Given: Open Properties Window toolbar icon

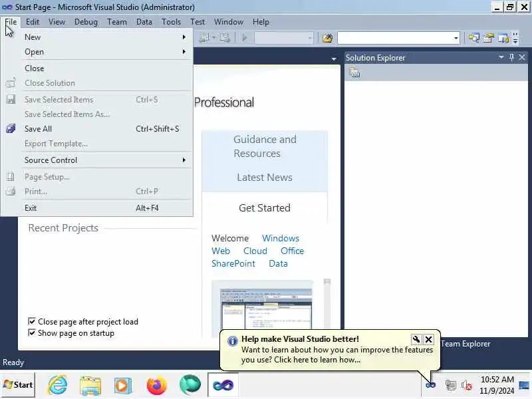Looking at the screenshot, I should point(489,38).
